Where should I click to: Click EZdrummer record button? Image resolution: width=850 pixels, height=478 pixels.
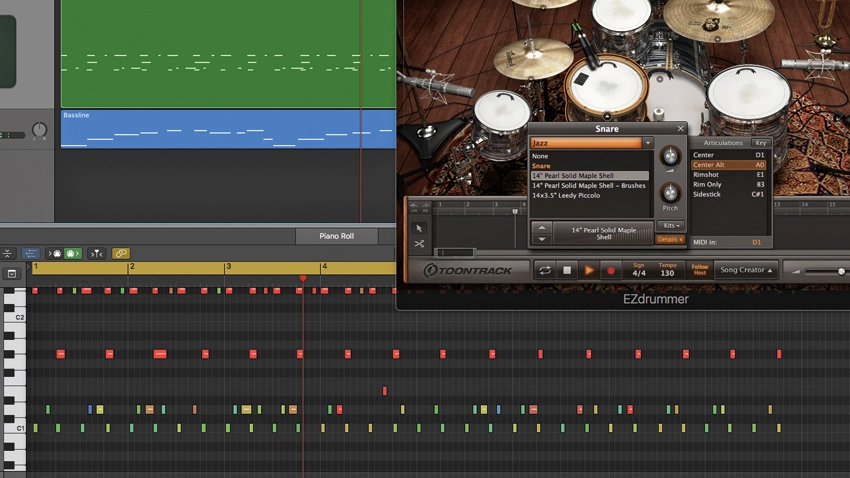click(610, 270)
